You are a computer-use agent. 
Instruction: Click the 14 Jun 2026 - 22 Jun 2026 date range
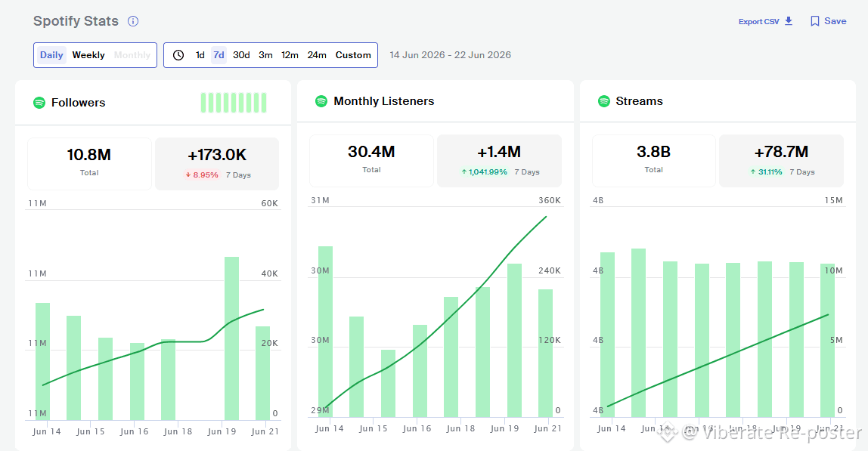coord(450,55)
